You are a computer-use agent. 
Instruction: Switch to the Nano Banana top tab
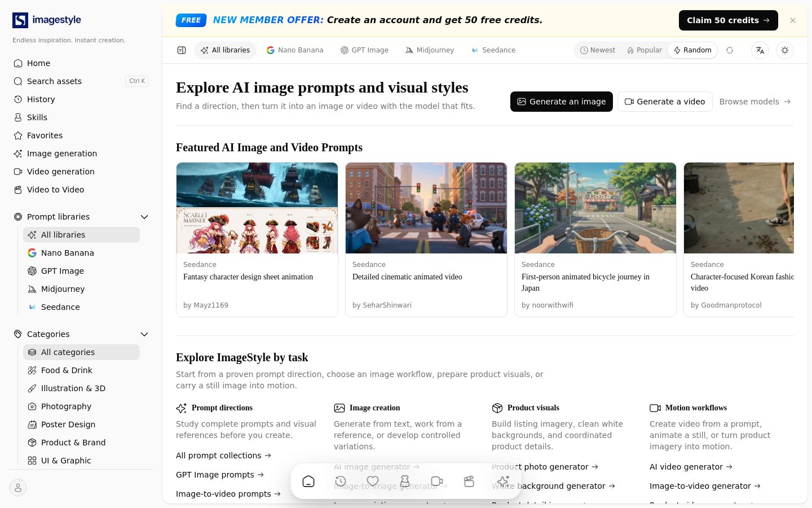(x=295, y=50)
